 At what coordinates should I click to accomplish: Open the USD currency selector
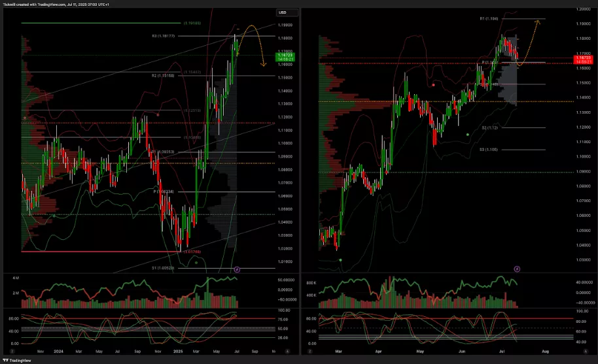coord(283,12)
